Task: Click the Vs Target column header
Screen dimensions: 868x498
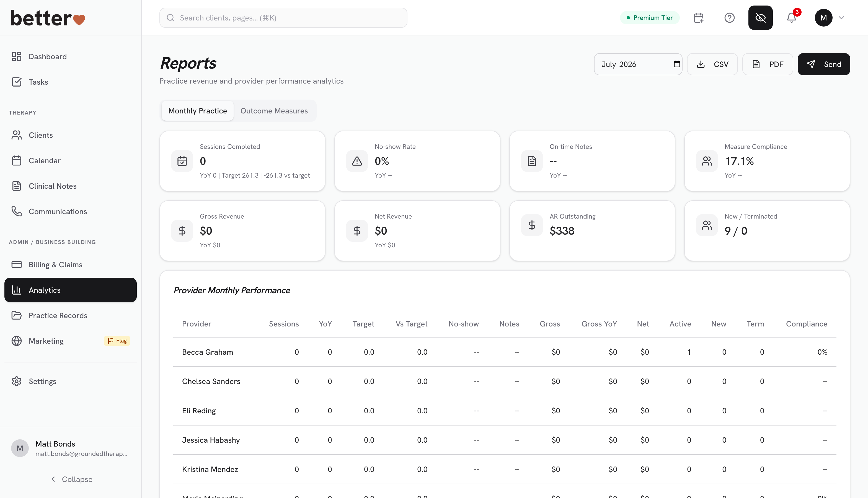Action: 411,324
